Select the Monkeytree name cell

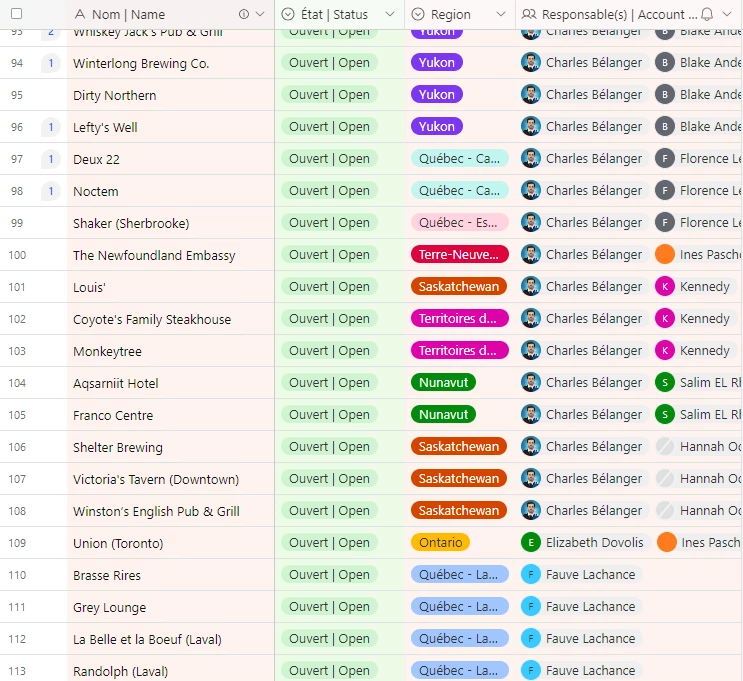(171, 351)
